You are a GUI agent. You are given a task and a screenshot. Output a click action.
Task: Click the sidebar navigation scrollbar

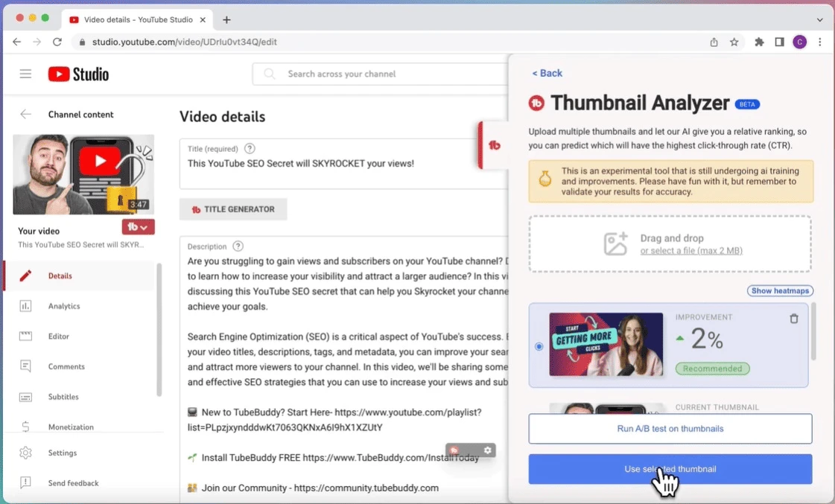159,330
